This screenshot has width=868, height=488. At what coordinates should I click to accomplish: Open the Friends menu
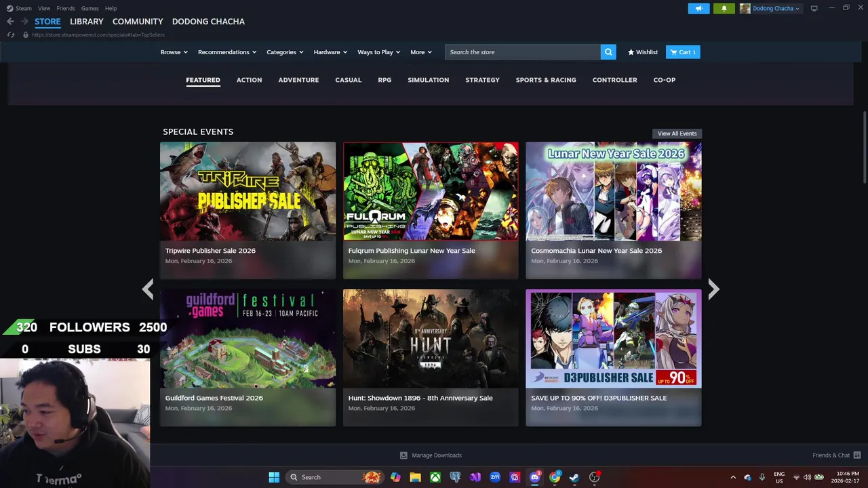tap(66, 8)
